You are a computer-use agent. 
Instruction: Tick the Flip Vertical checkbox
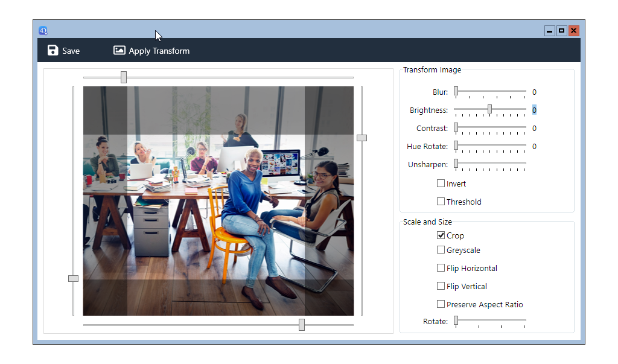[x=441, y=286]
